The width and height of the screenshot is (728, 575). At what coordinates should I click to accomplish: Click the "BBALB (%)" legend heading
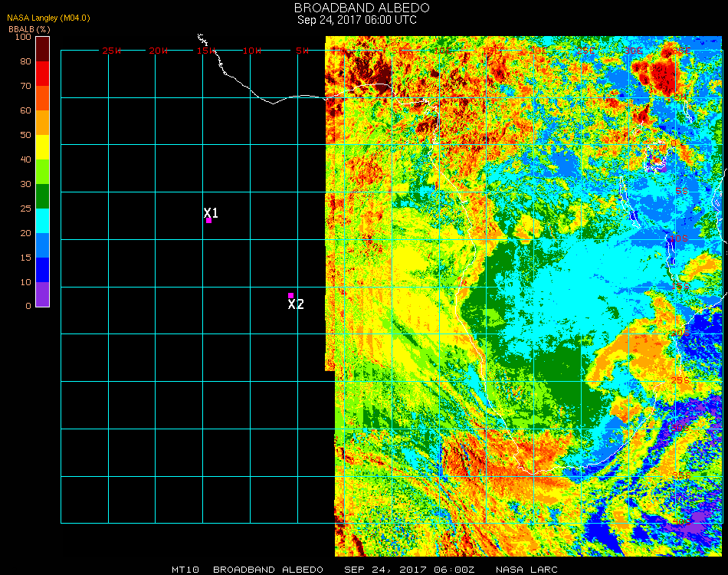[29, 29]
